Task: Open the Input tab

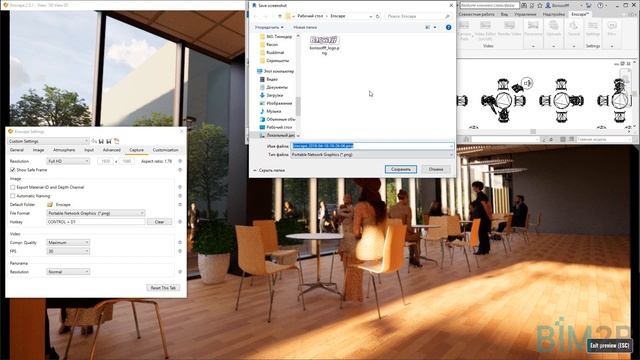Action: click(x=89, y=150)
